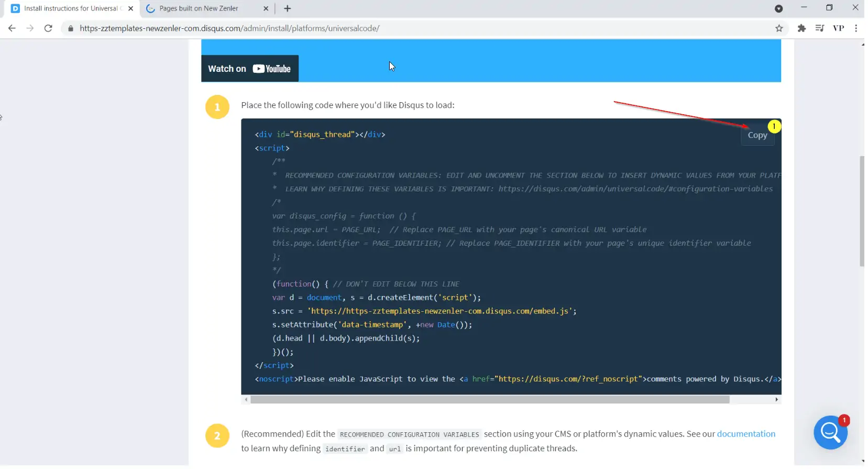
Task: Switch to Pages built on New Zenler tab
Action: [x=199, y=8]
